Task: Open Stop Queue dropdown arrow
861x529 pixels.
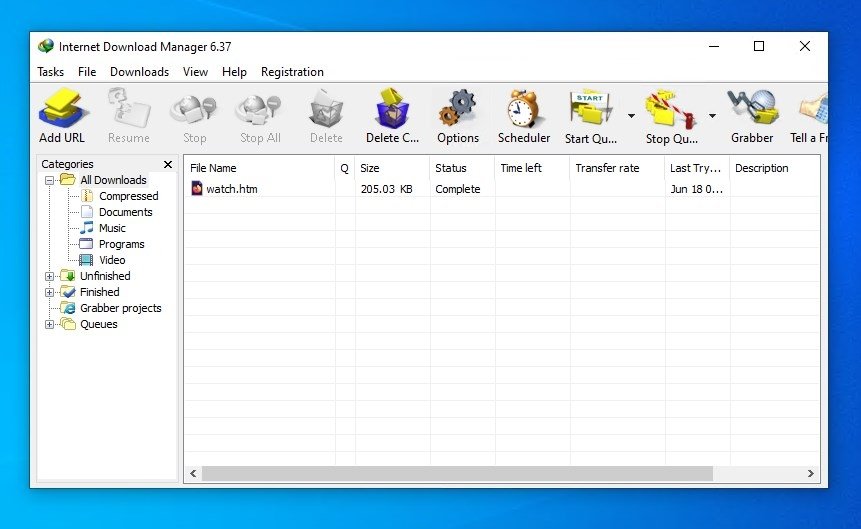Action: pyautogui.click(x=712, y=116)
